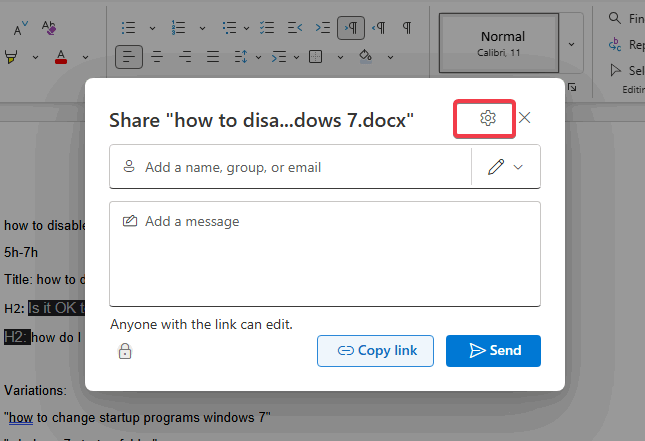The image size is (645, 441).
Task: Open sharing settings gear icon
Action: pyautogui.click(x=487, y=118)
